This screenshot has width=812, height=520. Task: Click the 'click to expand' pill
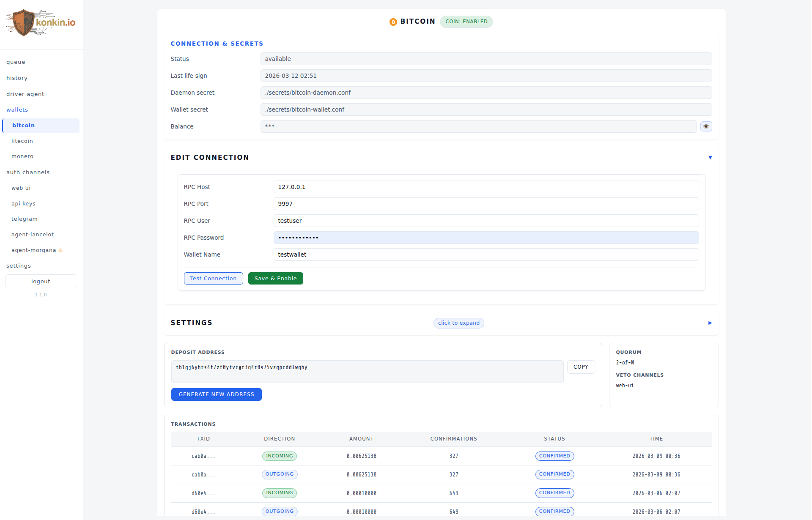coord(458,323)
